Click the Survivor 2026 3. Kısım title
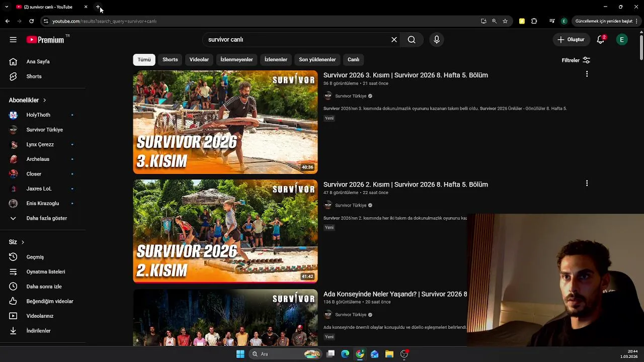 pyautogui.click(x=406, y=75)
